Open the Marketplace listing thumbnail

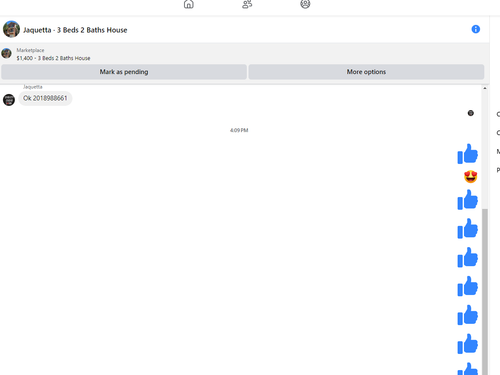pyautogui.click(x=7, y=53)
